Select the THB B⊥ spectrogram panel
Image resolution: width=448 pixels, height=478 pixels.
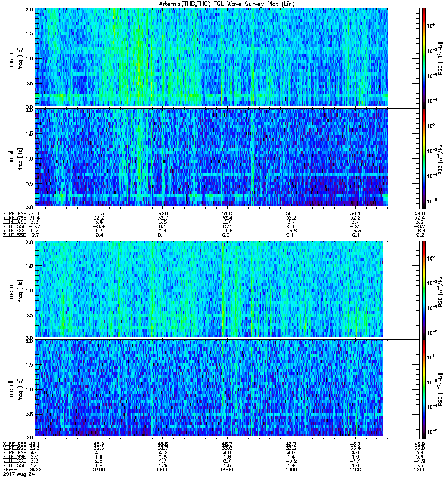pyautogui.click(x=228, y=57)
